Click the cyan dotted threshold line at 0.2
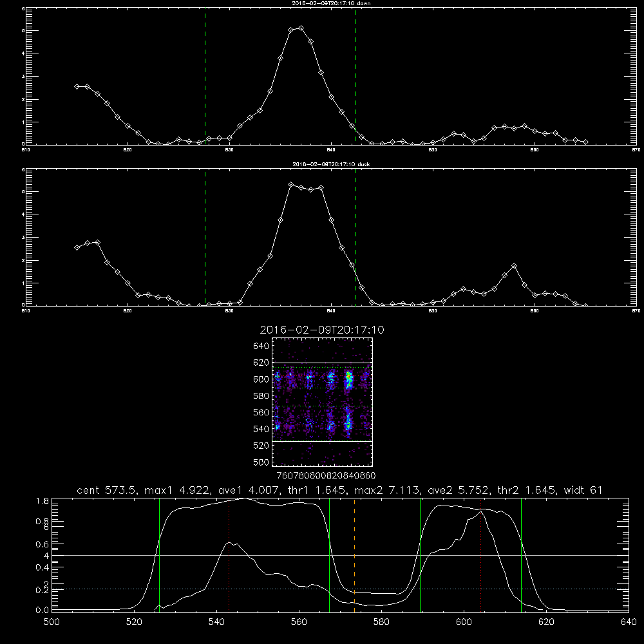The image size is (644, 644). click(340, 589)
